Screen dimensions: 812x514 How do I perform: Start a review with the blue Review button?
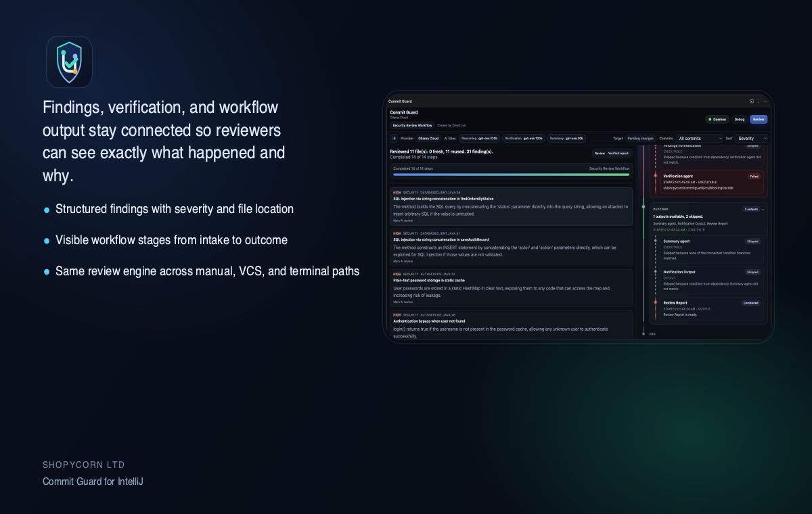pyautogui.click(x=759, y=119)
